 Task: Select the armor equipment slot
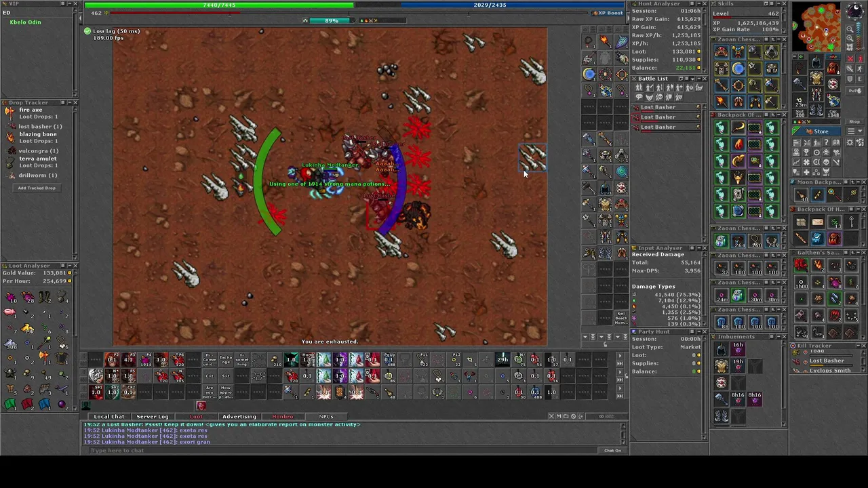[816, 78]
